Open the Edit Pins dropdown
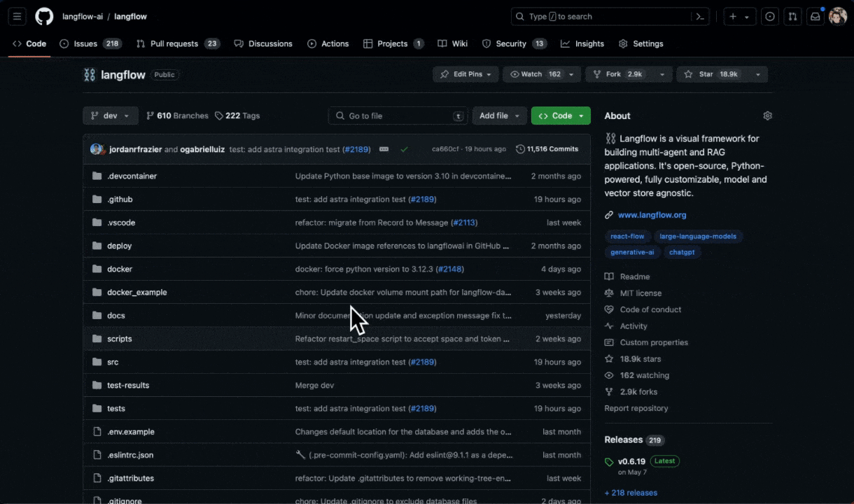Image resolution: width=854 pixels, height=504 pixels. click(465, 74)
